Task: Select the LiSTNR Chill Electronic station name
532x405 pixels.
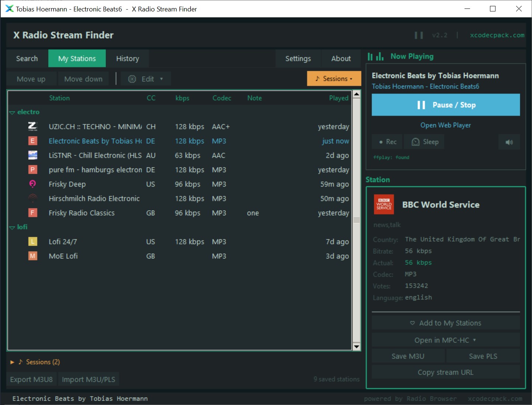Action: [95, 155]
